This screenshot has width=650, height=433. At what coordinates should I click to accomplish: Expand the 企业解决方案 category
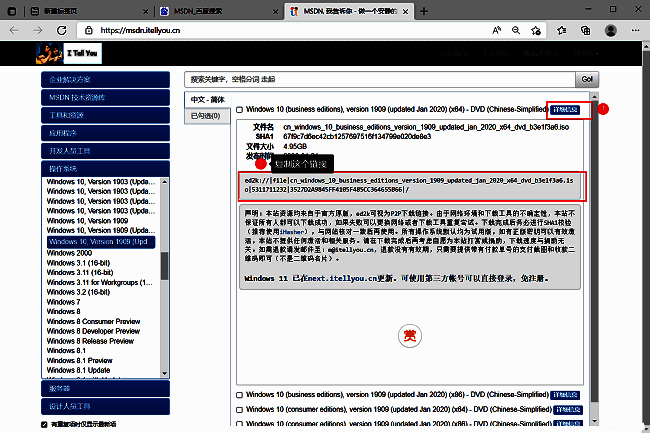click(x=105, y=80)
